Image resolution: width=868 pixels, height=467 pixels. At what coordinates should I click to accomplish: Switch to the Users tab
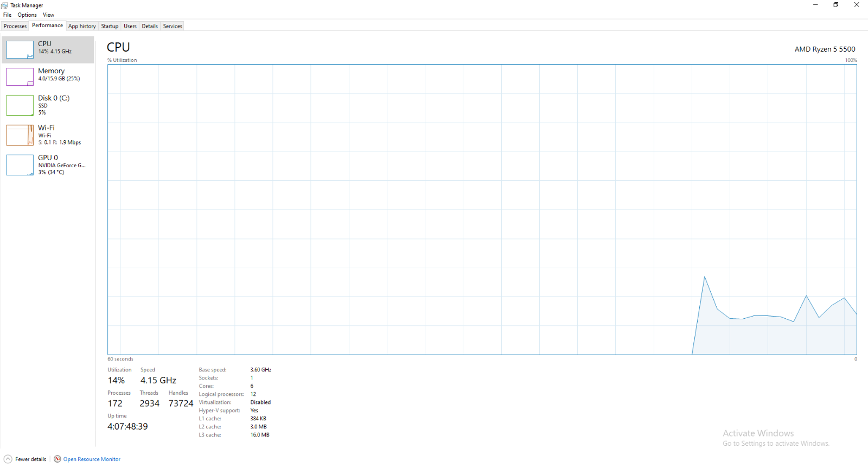pyautogui.click(x=130, y=26)
